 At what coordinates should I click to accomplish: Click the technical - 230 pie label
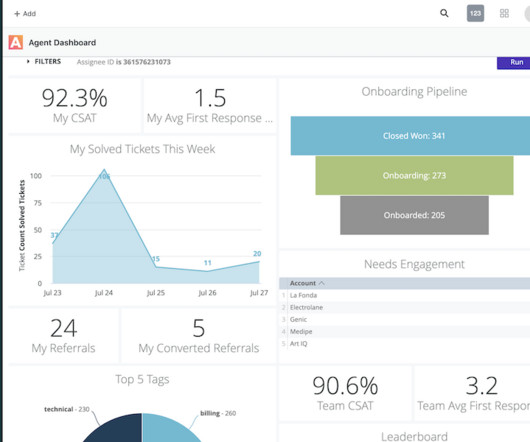(x=67, y=409)
